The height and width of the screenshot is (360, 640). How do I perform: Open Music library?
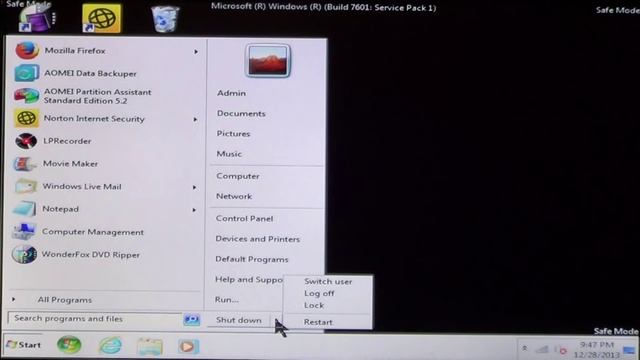click(229, 154)
